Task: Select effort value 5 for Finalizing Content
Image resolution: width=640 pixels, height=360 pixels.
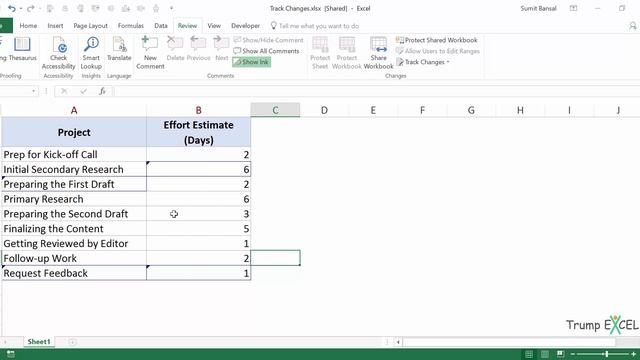Action: (x=198, y=229)
